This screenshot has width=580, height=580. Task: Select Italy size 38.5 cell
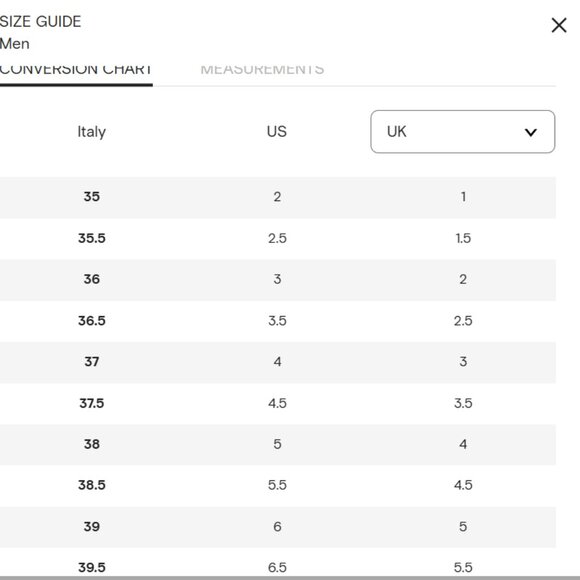tap(92, 485)
